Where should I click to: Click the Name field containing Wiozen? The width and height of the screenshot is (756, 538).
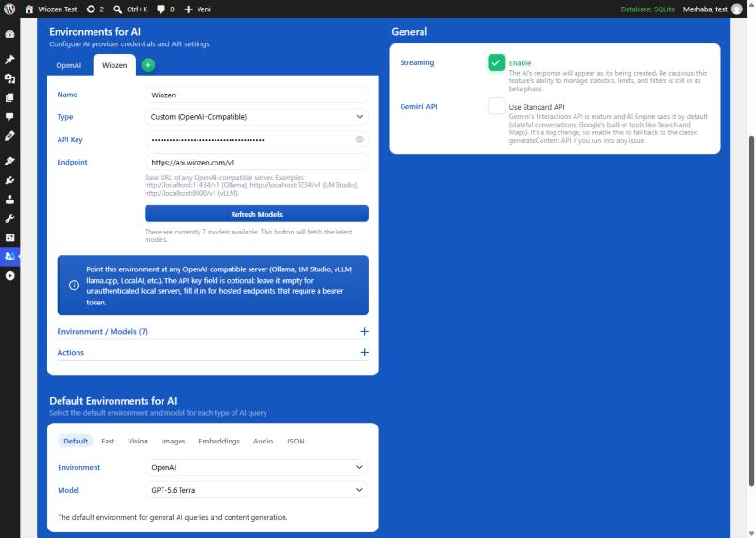pos(256,95)
